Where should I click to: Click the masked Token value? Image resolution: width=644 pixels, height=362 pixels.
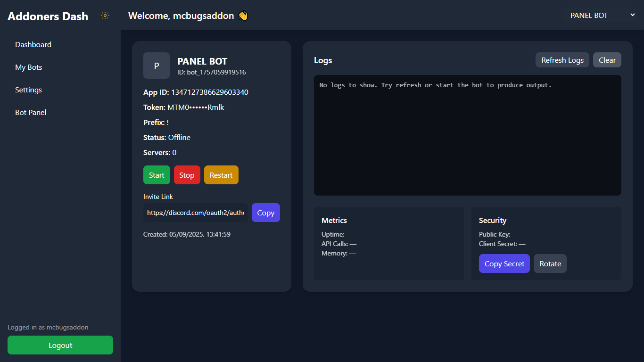(195, 107)
